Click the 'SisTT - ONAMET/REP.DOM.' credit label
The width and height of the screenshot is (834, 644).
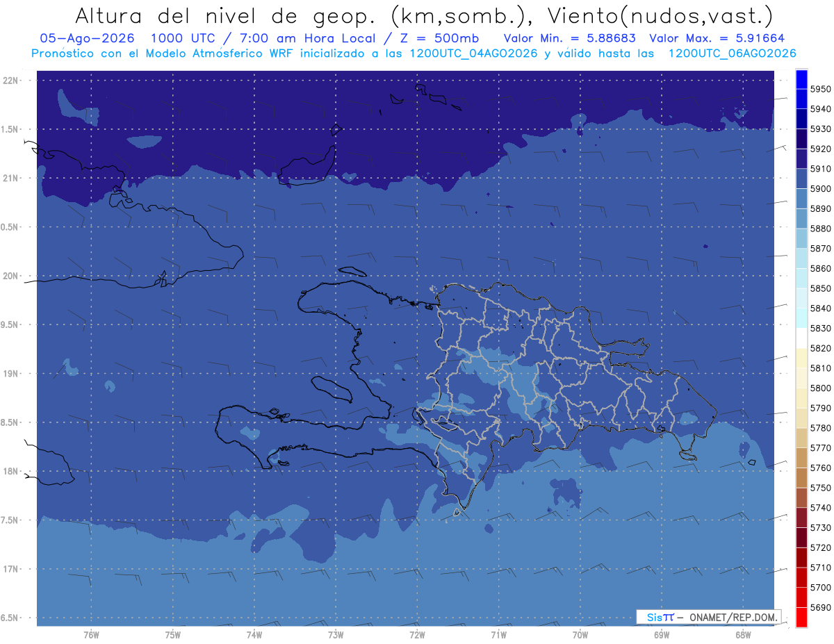(709, 617)
